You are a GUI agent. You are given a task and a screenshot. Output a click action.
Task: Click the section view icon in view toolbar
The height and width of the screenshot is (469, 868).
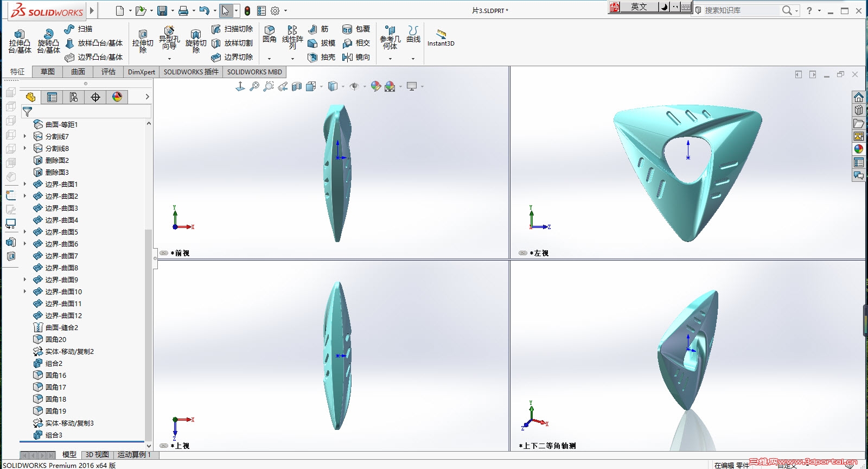coord(297,86)
